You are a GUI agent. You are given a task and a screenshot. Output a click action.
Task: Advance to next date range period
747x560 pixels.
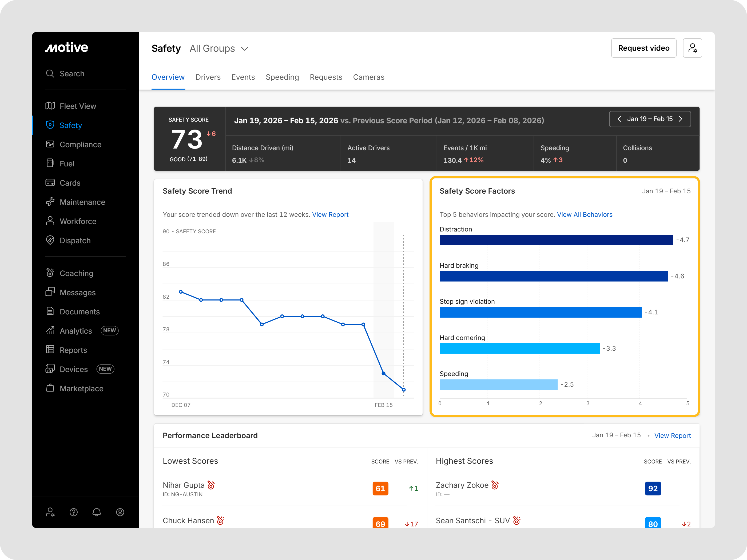pyautogui.click(x=681, y=119)
